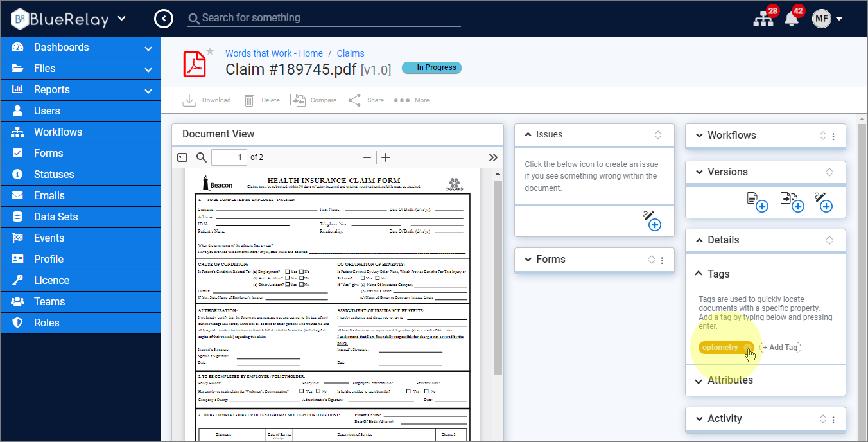Follow the Claims breadcrumb link
Image resolution: width=868 pixels, height=442 pixels.
(x=351, y=53)
